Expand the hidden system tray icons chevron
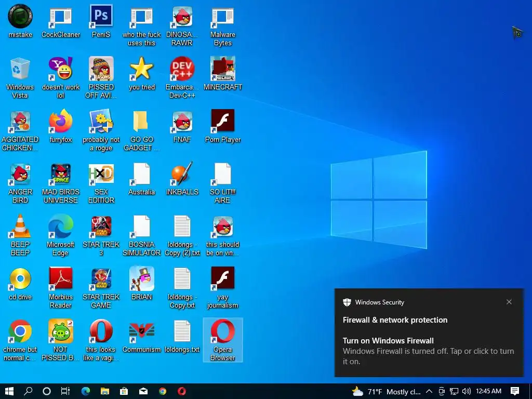The width and height of the screenshot is (532, 399). pyautogui.click(x=429, y=391)
